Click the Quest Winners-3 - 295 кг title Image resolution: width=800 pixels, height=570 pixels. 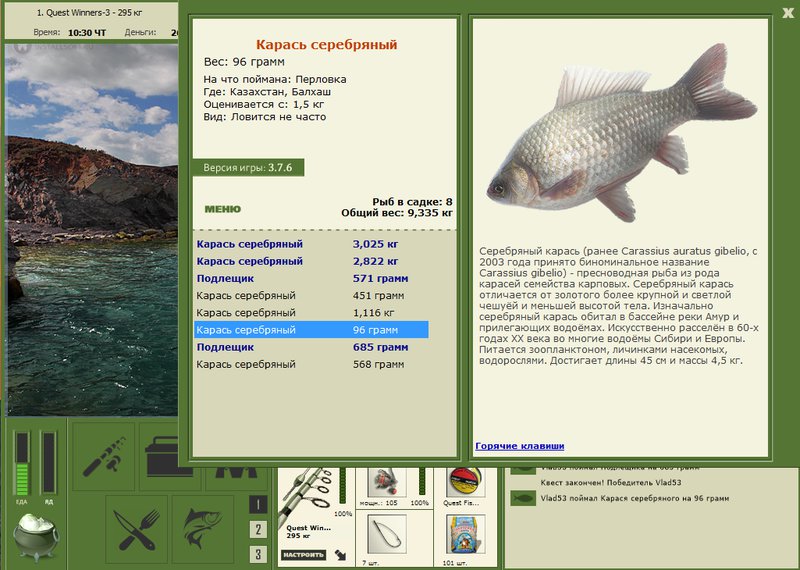[x=89, y=12]
